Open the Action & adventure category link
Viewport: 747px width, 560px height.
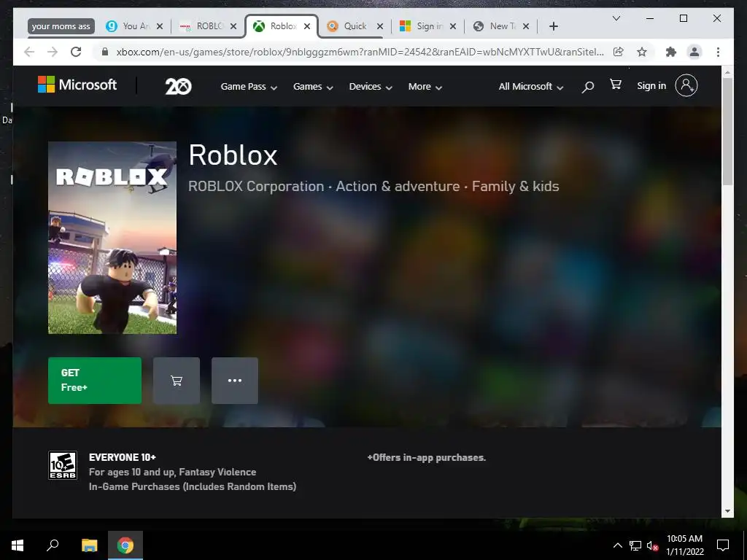click(398, 186)
